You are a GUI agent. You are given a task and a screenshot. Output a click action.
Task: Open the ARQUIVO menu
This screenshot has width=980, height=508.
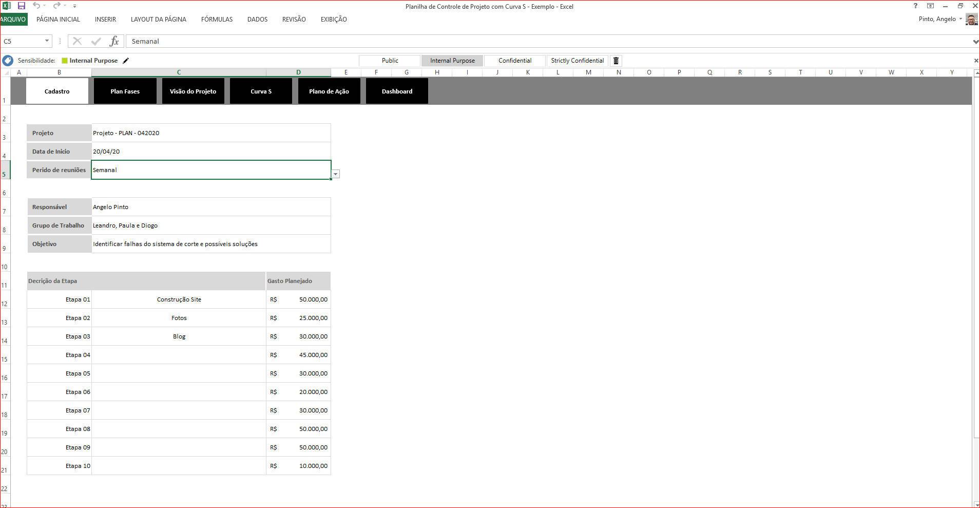pos(13,20)
